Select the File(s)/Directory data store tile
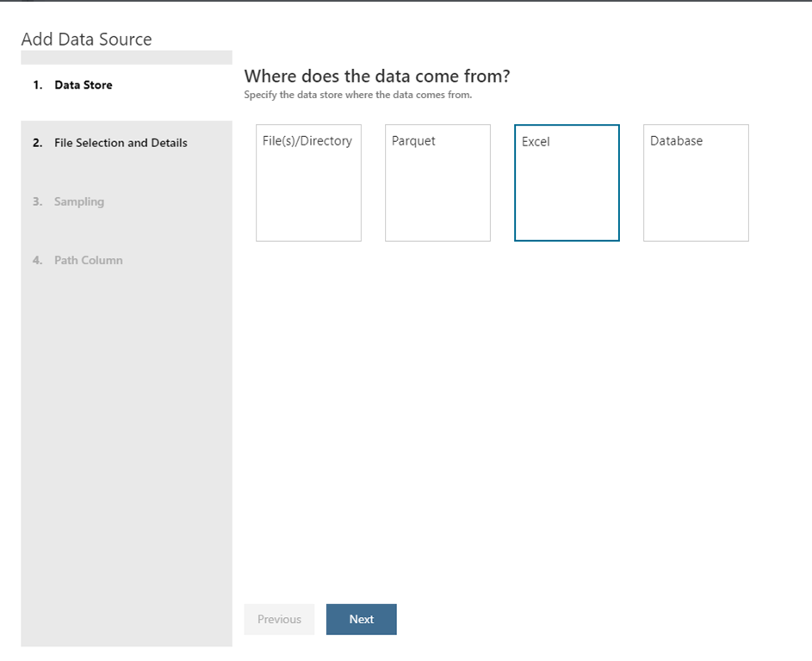812x661 pixels. [x=308, y=182]
